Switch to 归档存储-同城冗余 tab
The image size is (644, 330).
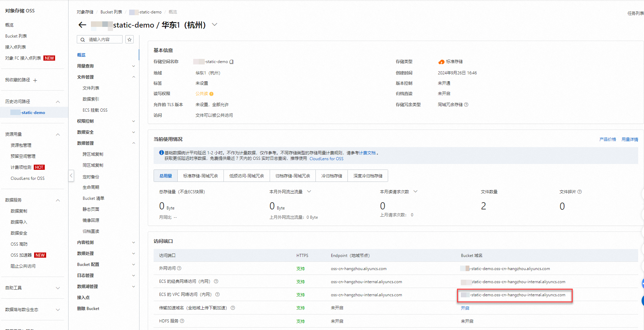[293, 176]
